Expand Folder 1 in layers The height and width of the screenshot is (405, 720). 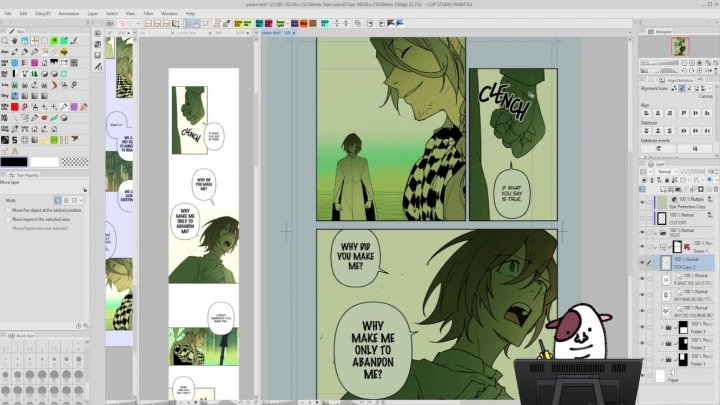(x=662, y=360)
